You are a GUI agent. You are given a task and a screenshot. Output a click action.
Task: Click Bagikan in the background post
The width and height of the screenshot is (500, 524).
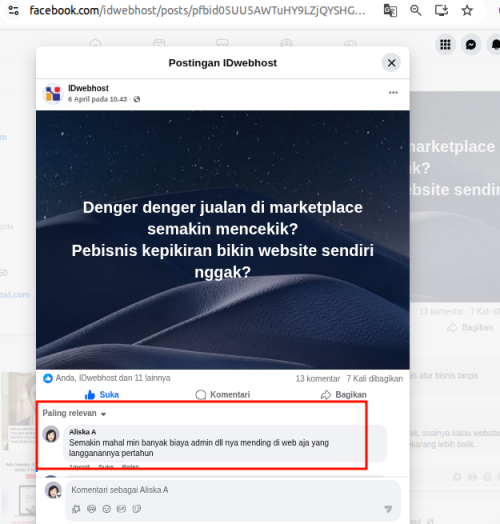tap(471, 328)
